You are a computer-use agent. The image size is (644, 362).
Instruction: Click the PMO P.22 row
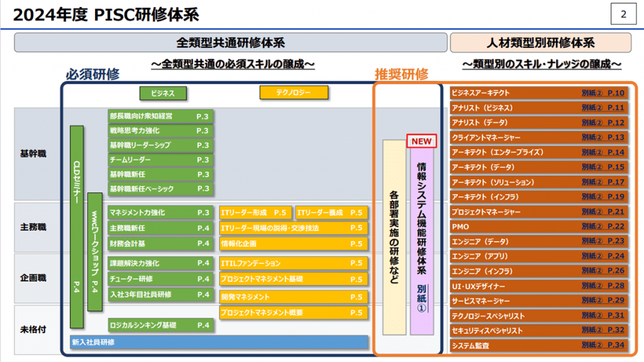(539, 226)
